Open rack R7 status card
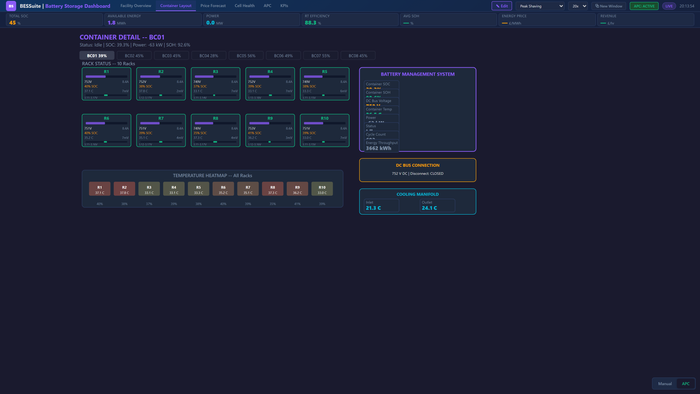700x394 pixels. (x=161, y=130)
